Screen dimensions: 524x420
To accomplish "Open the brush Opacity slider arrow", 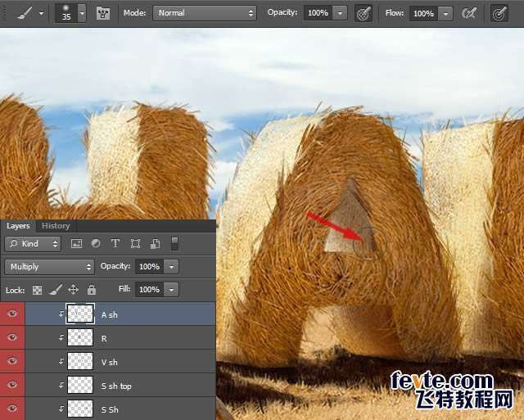I will coord(341,13).
